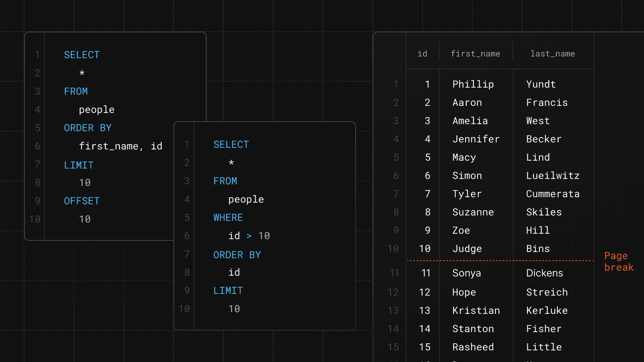The image size is (644, 362).
Task: Click the Fisher last name cell
Action: (x=544, y=329)
